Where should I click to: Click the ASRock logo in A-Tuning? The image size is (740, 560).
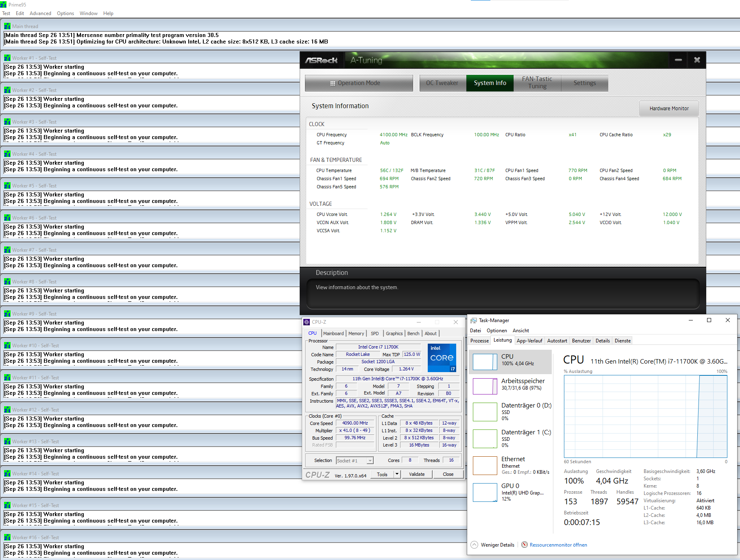pos(321,60)
